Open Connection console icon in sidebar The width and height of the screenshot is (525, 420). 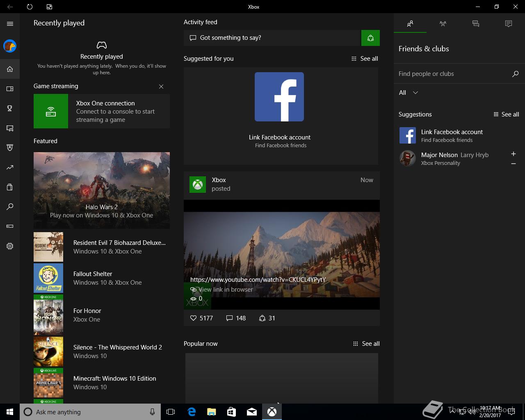(10, 226)
